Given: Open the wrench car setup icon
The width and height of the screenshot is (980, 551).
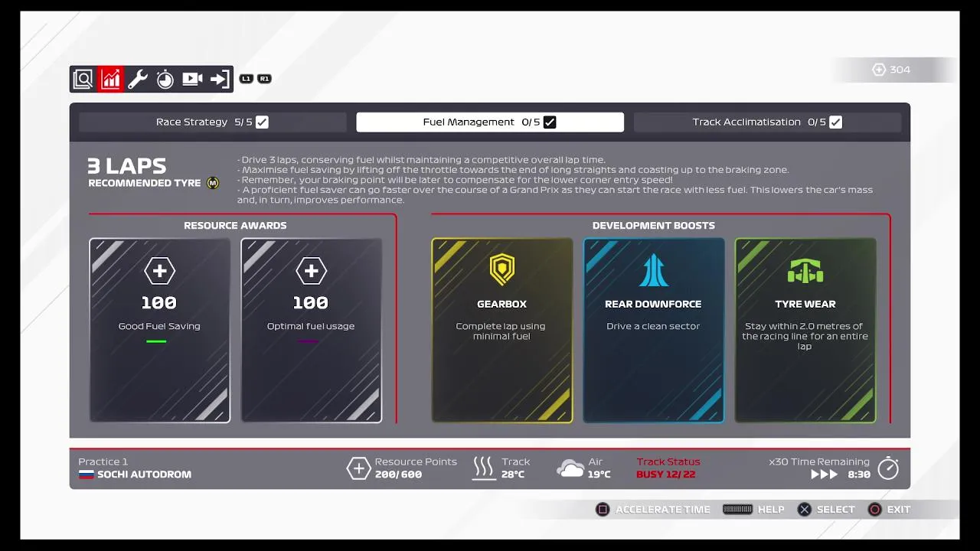Looking at the screenshot, I should pyautogui.click(x=138, y=79).
